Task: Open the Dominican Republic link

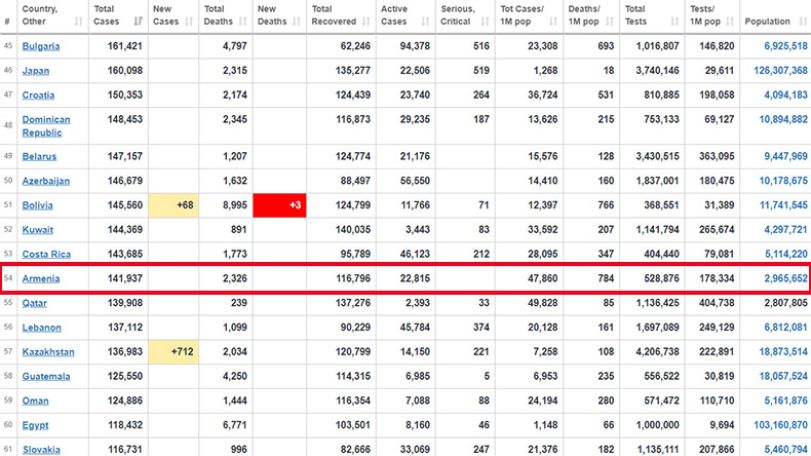Action: click(46, 126)
